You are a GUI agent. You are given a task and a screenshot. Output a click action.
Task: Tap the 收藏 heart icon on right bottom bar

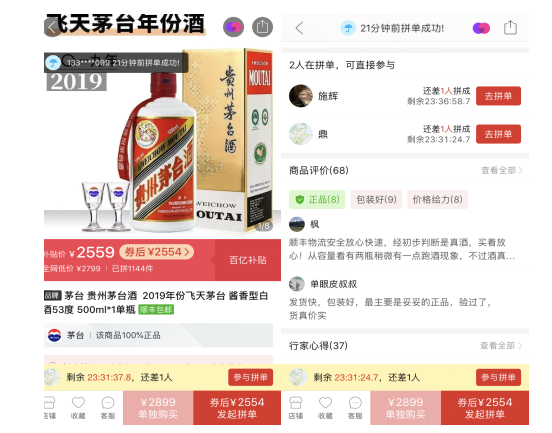pyautogui.click(x=325, y=408)
